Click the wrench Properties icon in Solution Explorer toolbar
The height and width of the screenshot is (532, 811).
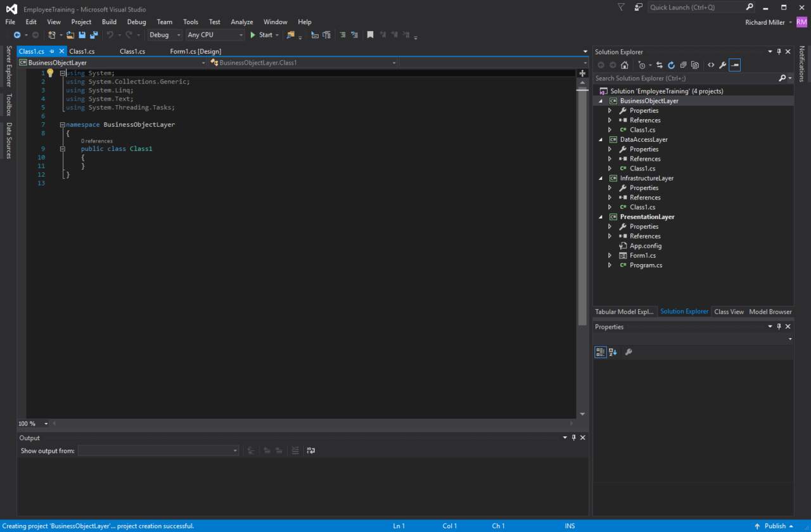tap(722, 65)
